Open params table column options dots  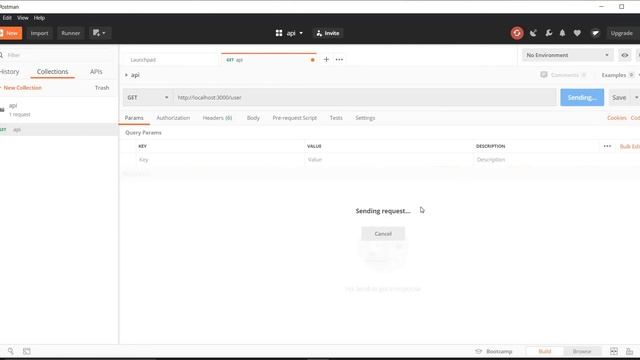coord(607,146)
